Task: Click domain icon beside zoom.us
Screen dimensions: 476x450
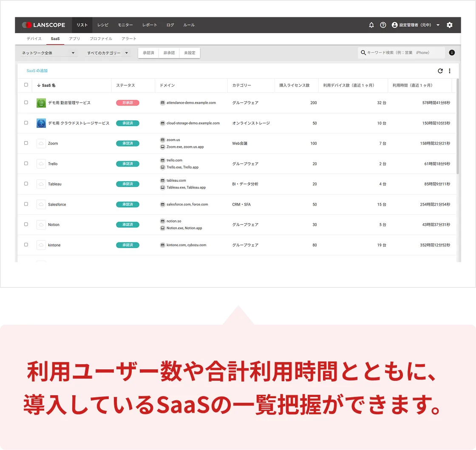Action: [x=162, y=140]
